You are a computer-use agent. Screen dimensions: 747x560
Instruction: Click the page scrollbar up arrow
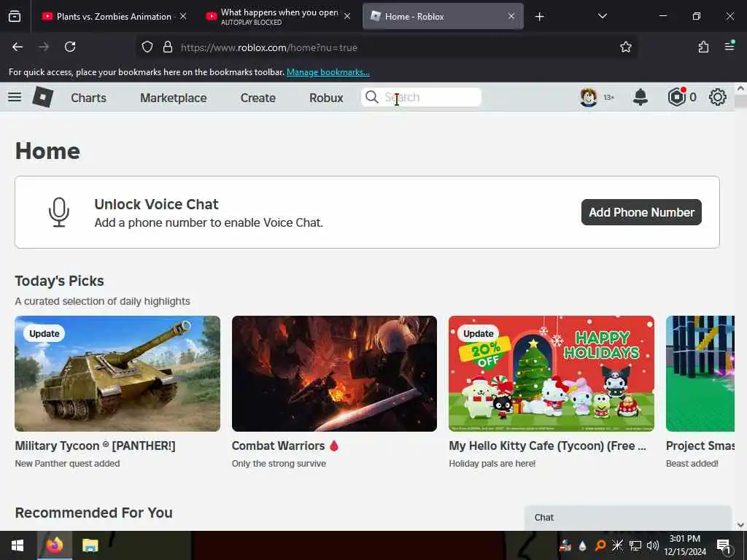pyautogui.click(x=740, y=88)
